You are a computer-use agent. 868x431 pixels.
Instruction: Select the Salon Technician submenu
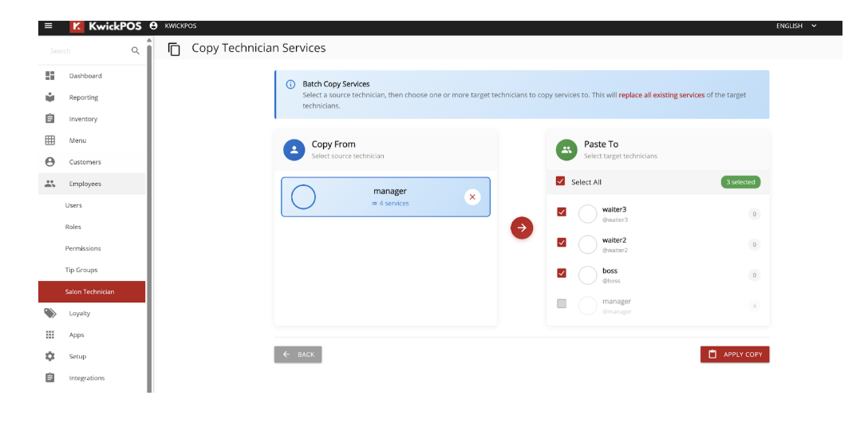[x=92, y=292]
